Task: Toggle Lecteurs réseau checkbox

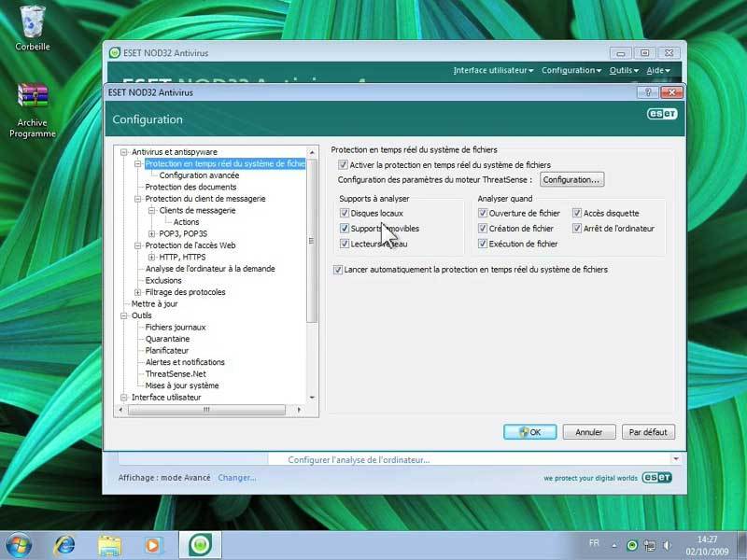Action: [344, 244]
